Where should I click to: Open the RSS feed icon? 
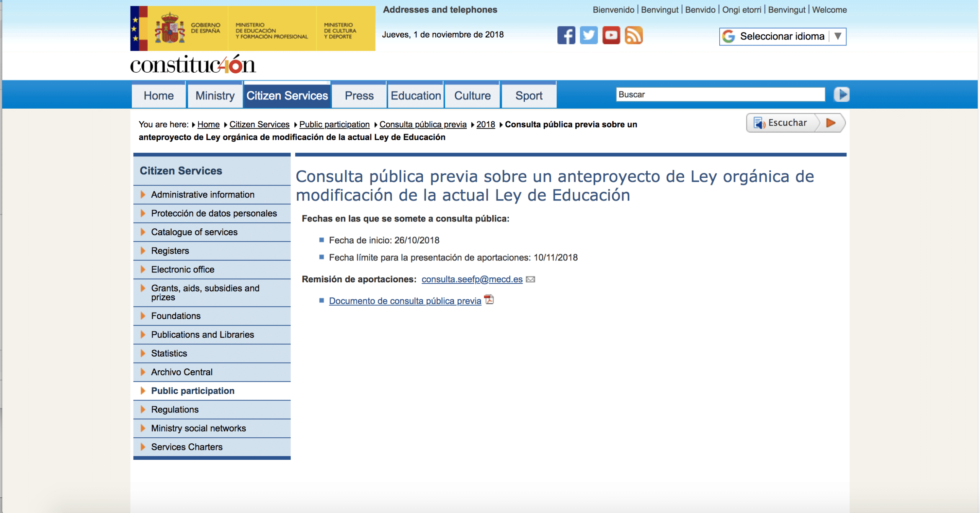pos(634,36)
